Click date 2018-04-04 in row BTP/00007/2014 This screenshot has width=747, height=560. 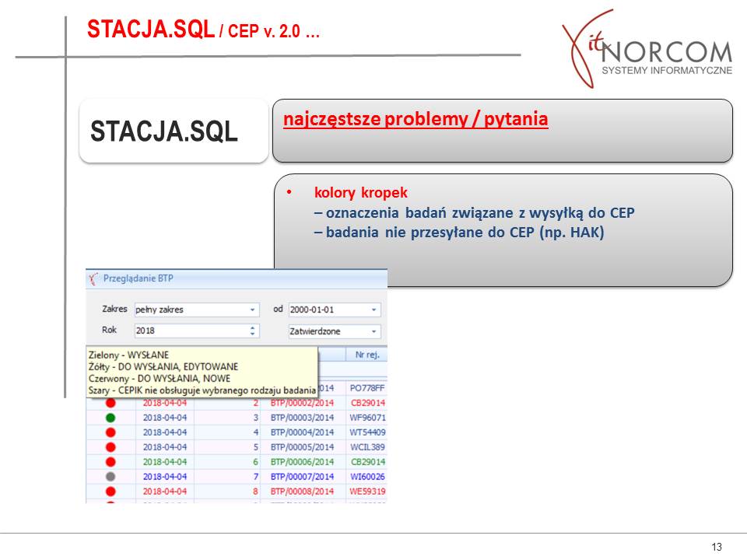pyautogui.click(x=165, y=477)
